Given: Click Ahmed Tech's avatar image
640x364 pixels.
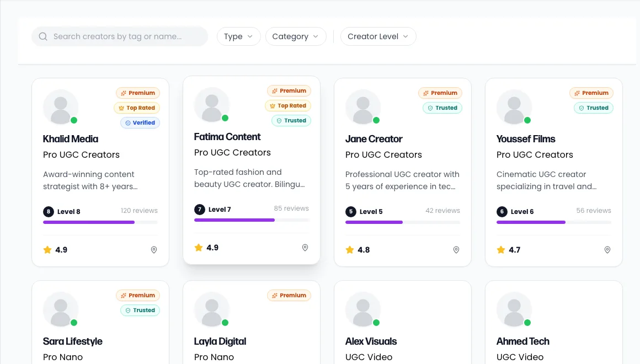Looking at the screenshot, I should click(x=514, y=309).
